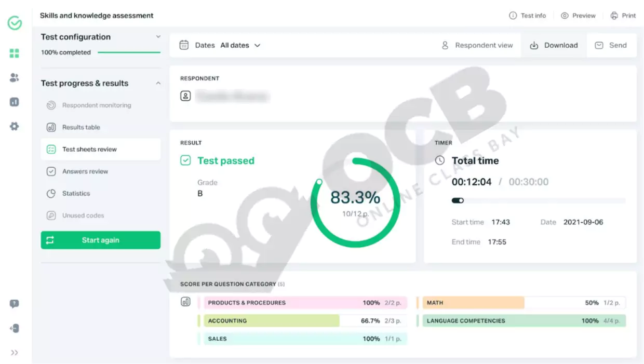Click the green Start again button
This screenshot has width=644, height=364.
click(x=101, y=240)
